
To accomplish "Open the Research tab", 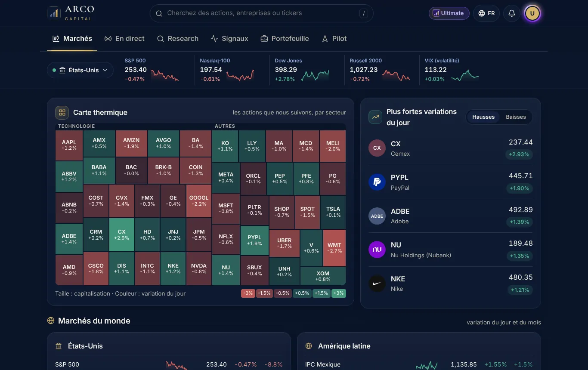I will 178,39.
